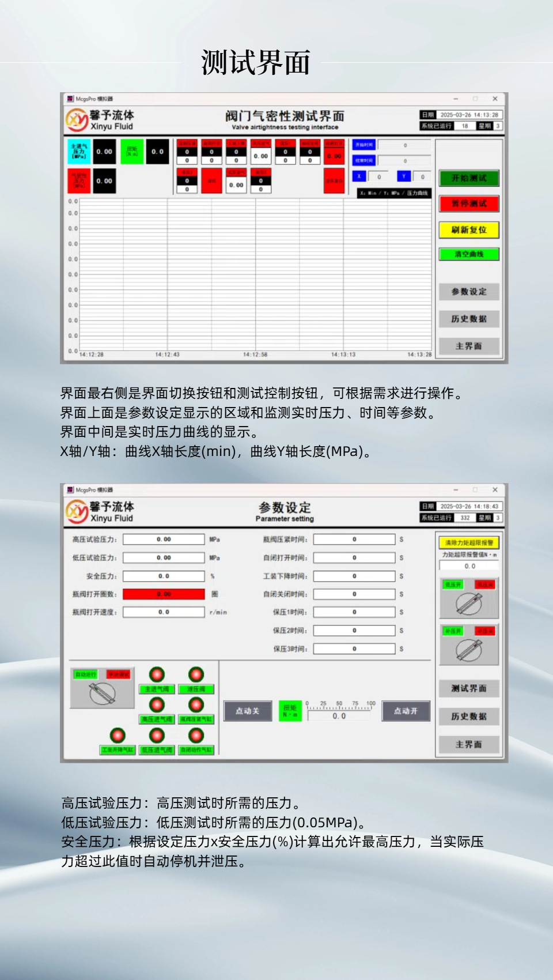
Task: Toggle the 补压开/补压关 rotary switch
Action: [469, 650]
